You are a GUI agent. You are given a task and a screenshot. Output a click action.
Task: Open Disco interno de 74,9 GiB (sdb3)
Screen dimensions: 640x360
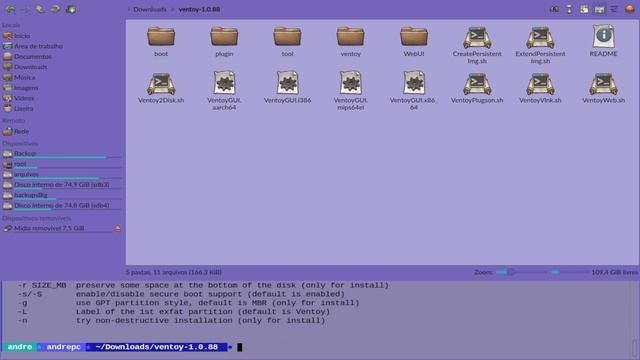[62, 184]
